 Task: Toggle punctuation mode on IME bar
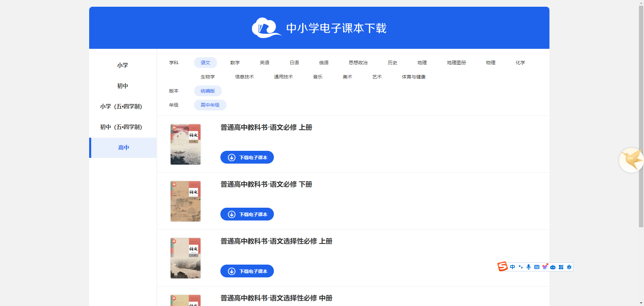(521, 267)
